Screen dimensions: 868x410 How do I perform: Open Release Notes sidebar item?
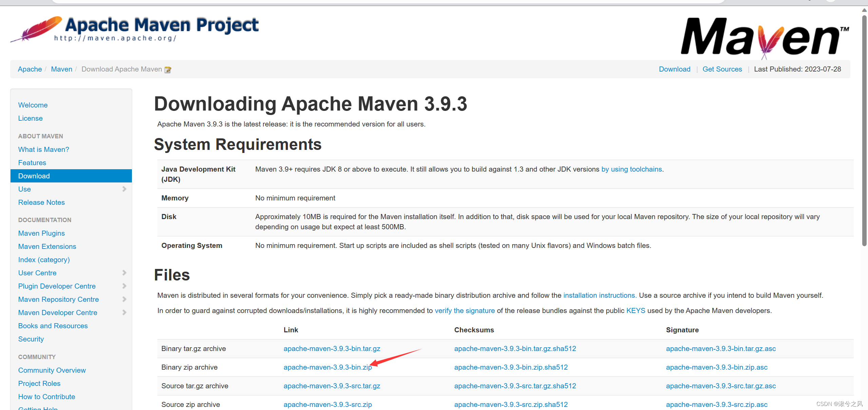tap(41, 202)
